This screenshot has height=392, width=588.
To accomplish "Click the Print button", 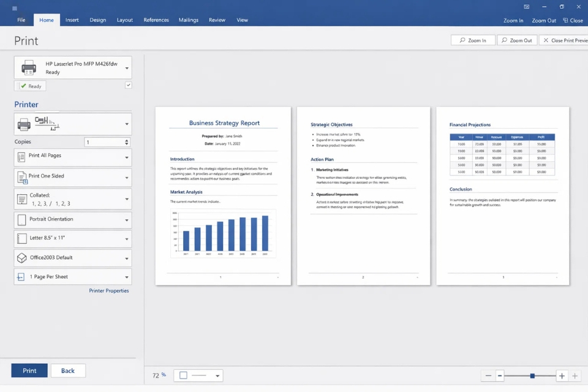I will [29, 371].
